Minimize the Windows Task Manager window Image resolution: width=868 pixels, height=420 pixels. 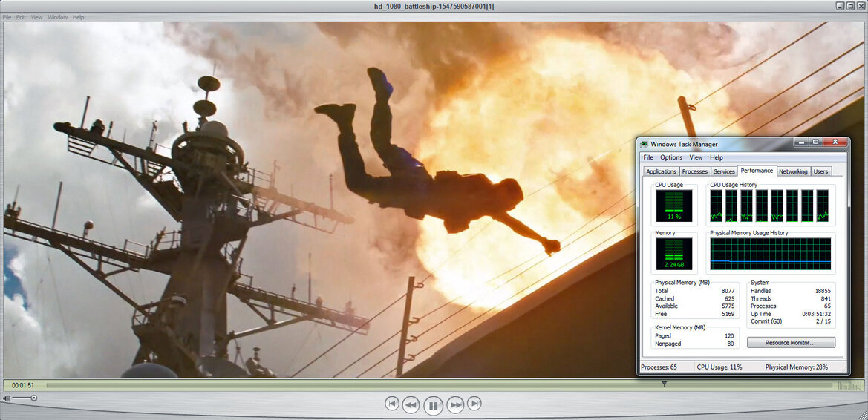point(802,142)
